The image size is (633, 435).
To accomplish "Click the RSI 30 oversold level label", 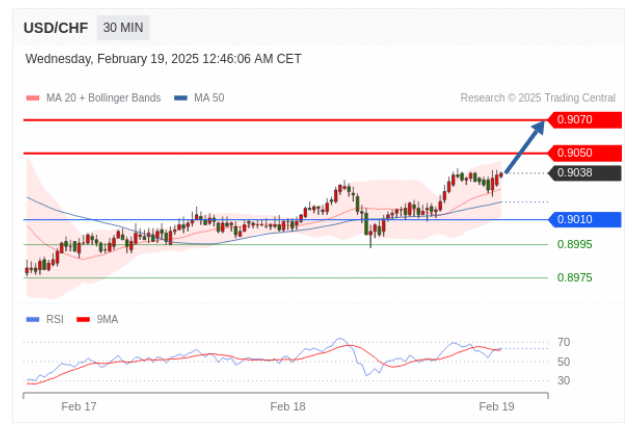I will click(x=564, y=380).
